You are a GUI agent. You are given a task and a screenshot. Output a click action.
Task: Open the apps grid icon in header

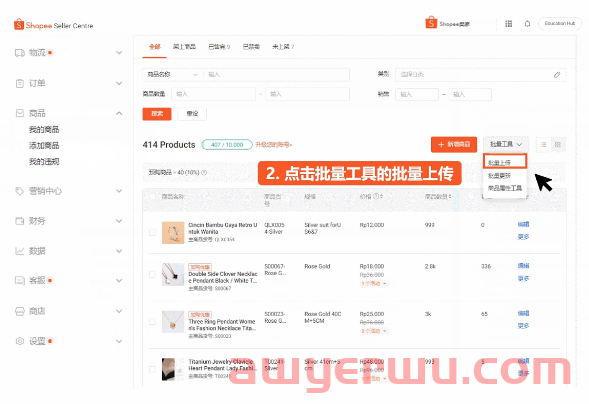[x=509, y=24]
